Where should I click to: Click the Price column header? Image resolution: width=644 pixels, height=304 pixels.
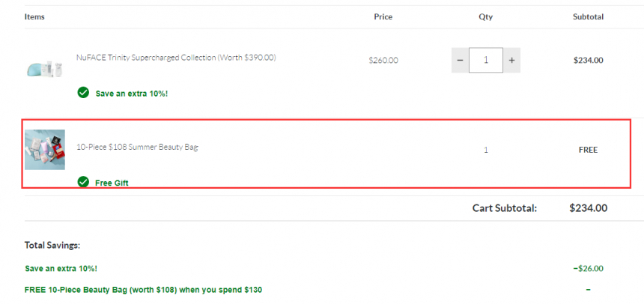[x=383, y=16]
